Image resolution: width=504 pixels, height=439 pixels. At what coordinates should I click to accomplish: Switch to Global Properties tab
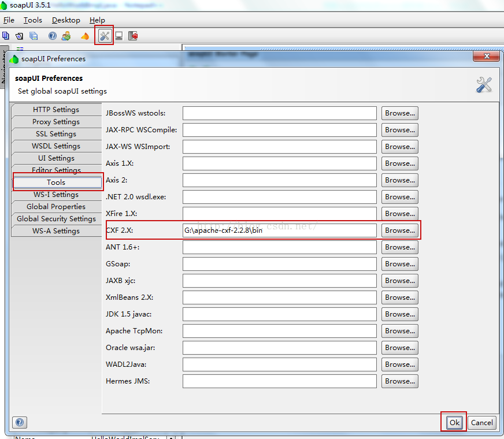click(x=56, y=207)
